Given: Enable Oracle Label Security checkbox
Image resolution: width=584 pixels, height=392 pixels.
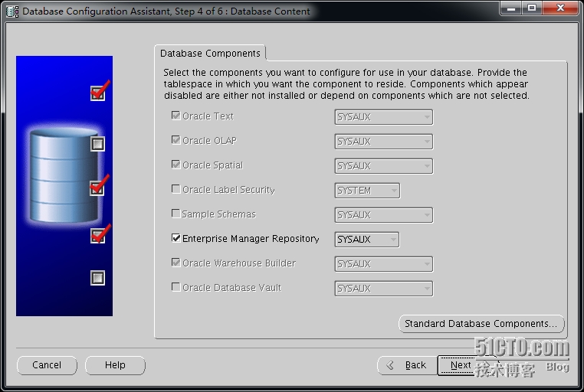Looking at the screenshot, I should tap(176, 189).
